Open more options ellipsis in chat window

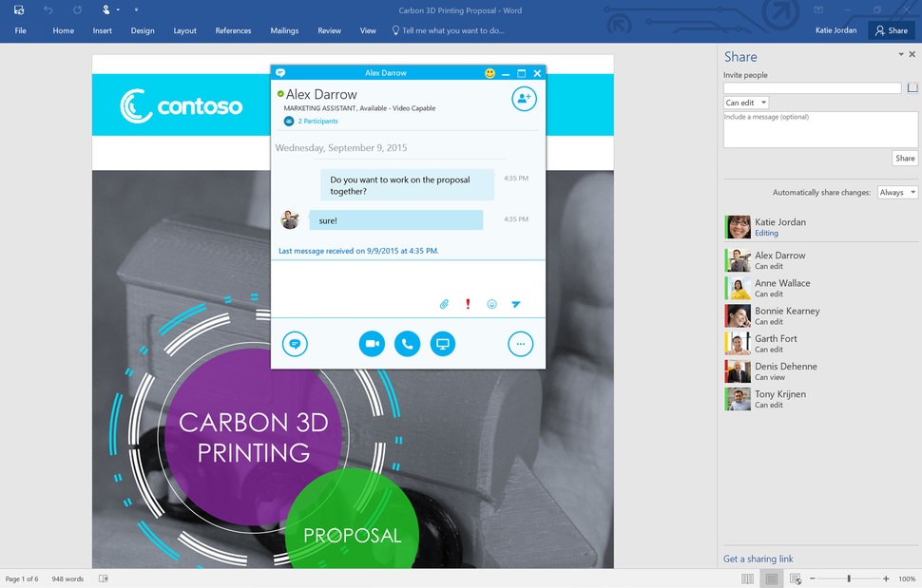[x=520, y=344]
